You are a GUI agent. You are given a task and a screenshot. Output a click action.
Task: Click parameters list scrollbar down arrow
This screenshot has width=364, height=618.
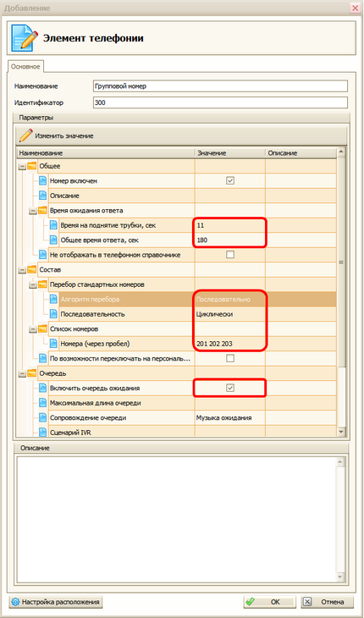341,433
